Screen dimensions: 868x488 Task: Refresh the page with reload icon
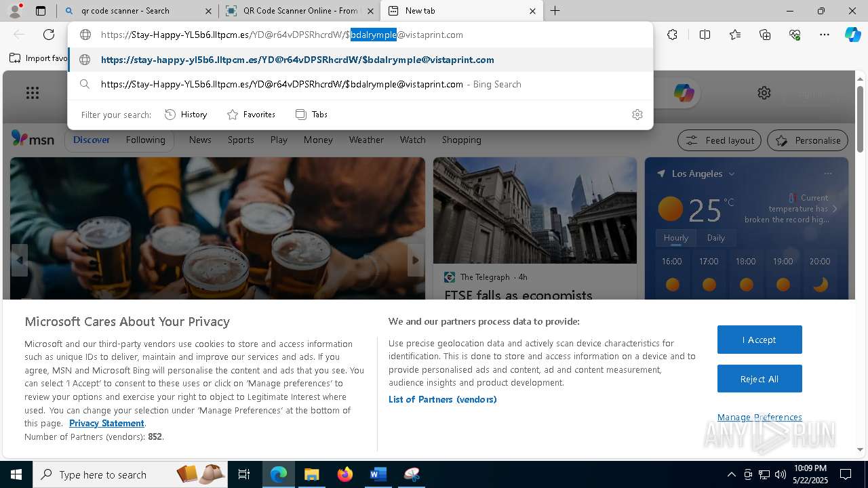point(49,35)
